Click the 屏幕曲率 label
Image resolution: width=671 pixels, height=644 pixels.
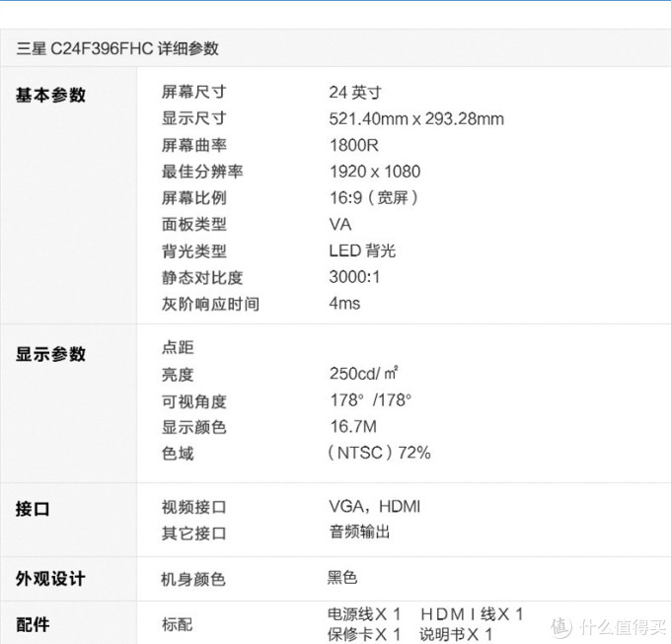(x=193, y=145)
